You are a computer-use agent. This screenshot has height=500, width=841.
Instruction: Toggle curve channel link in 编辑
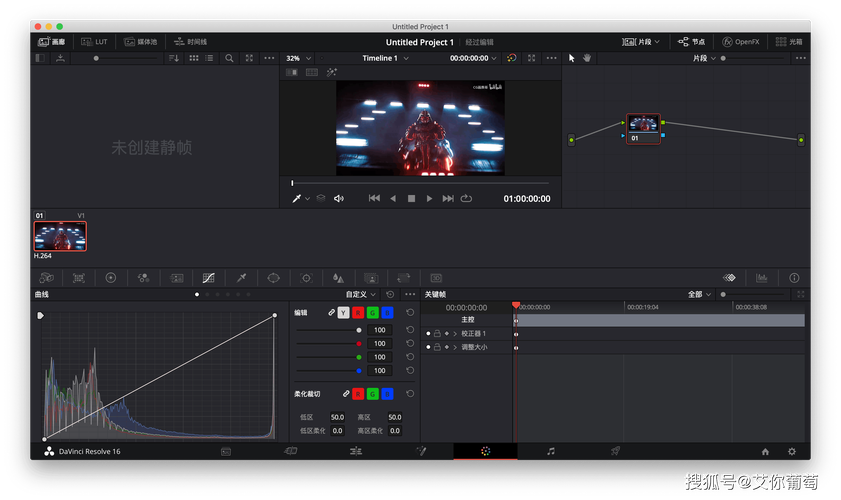pos(332,313)
